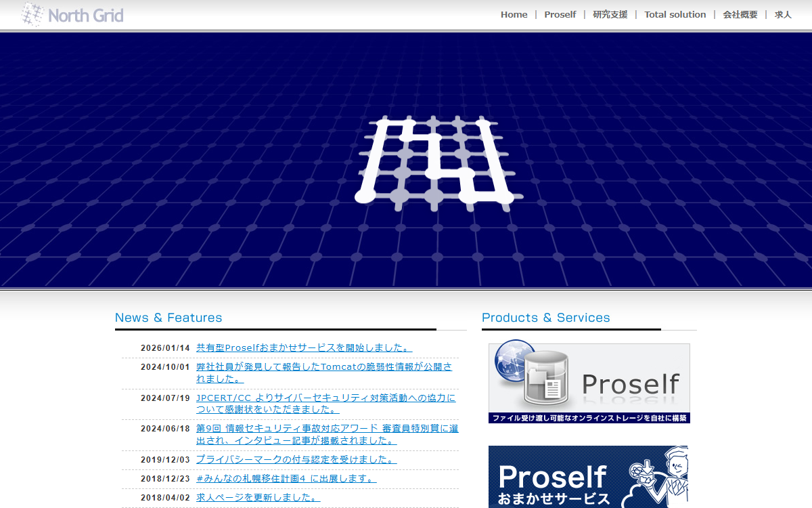
Task: Open the Home menu item
Action: [514, 14]
